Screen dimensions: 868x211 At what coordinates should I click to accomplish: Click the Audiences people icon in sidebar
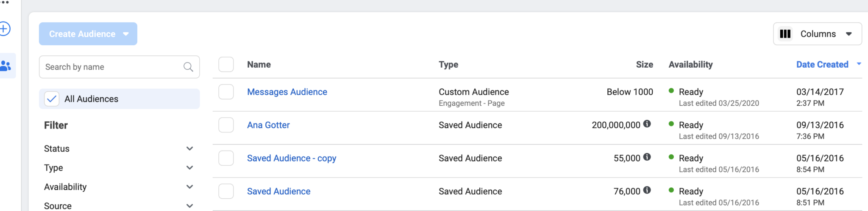6,66
